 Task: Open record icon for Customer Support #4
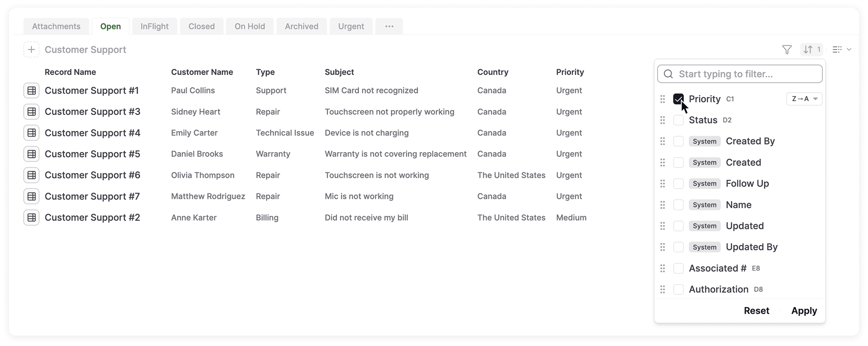pos(31,133)
